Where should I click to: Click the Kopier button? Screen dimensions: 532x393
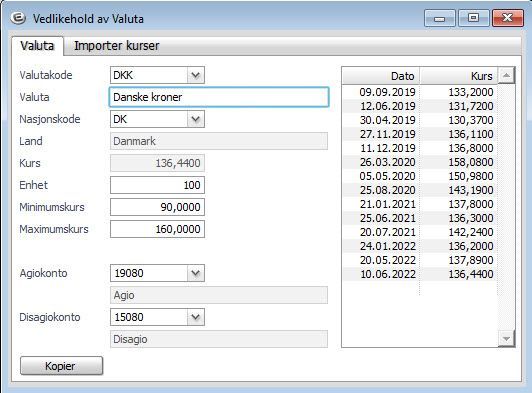[x=61, y=366]
